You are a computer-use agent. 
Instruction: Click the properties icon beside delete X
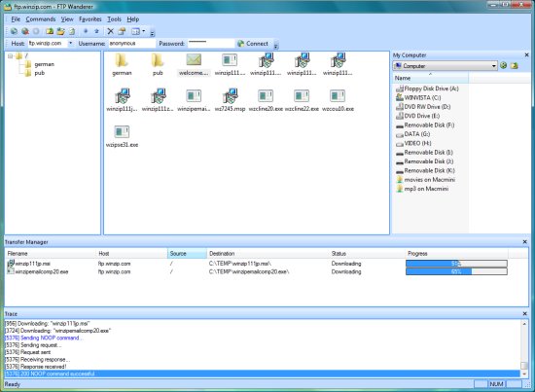tap(122, 31)
